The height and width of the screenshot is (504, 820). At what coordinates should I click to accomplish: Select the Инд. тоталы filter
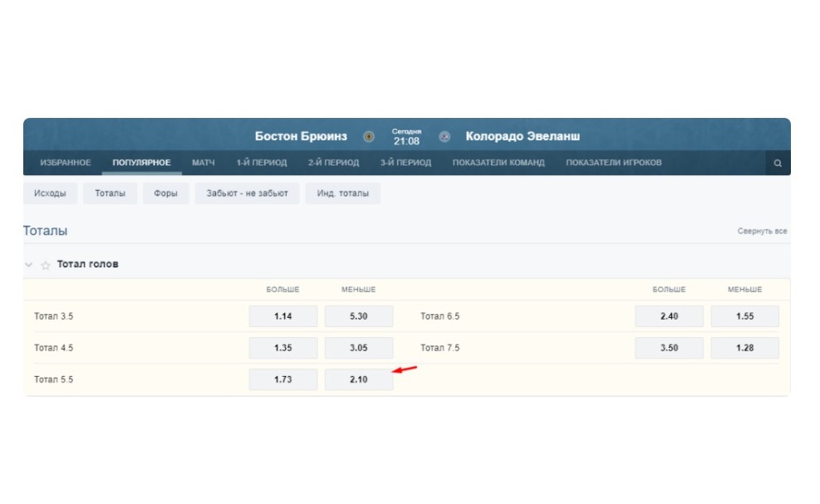(342, 193)
